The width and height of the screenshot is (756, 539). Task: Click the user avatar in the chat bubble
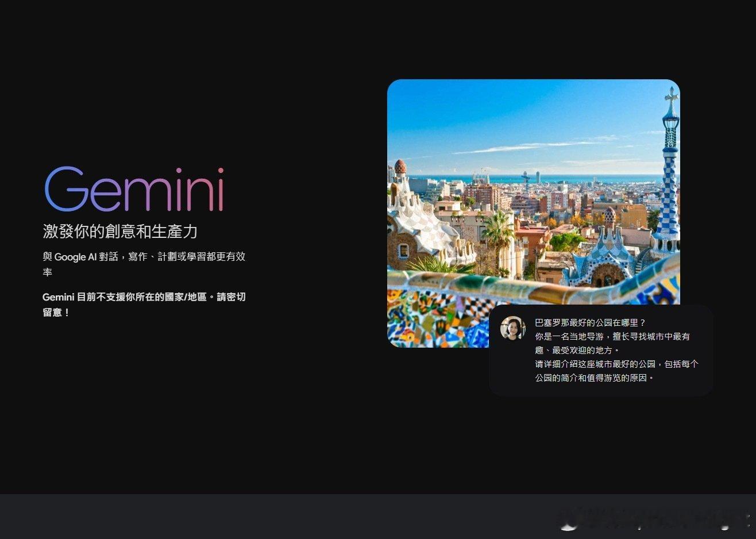click(x=512, y=328)
